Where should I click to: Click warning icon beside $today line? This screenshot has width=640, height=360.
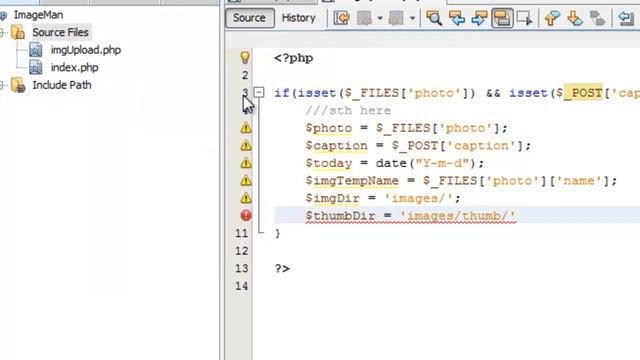click(x=246, y=163)
